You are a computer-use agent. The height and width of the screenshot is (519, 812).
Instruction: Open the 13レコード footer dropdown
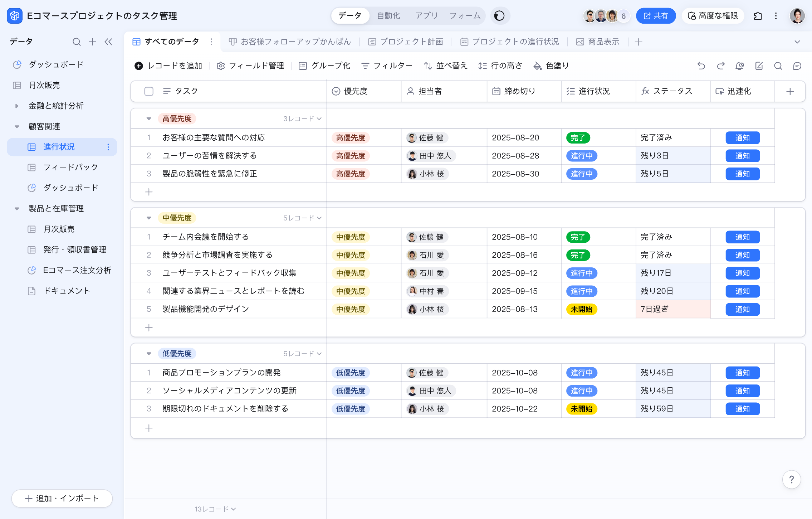215,509
